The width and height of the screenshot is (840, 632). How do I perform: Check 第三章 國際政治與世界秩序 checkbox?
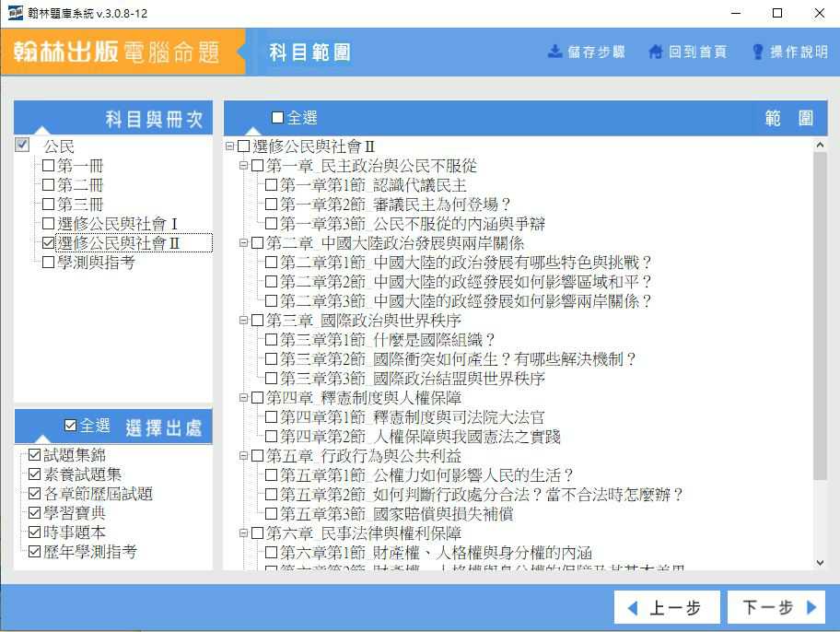pos(257,320)
